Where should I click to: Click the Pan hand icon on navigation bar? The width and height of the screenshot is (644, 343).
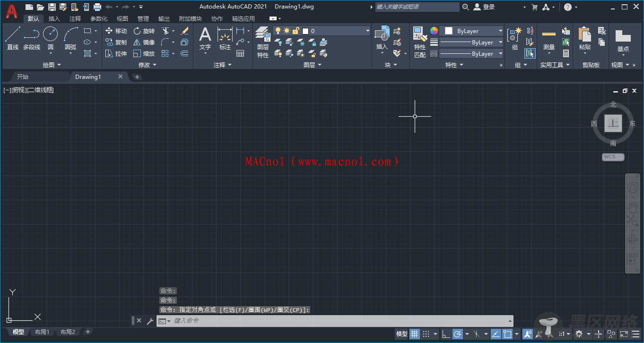coord(632,207)
